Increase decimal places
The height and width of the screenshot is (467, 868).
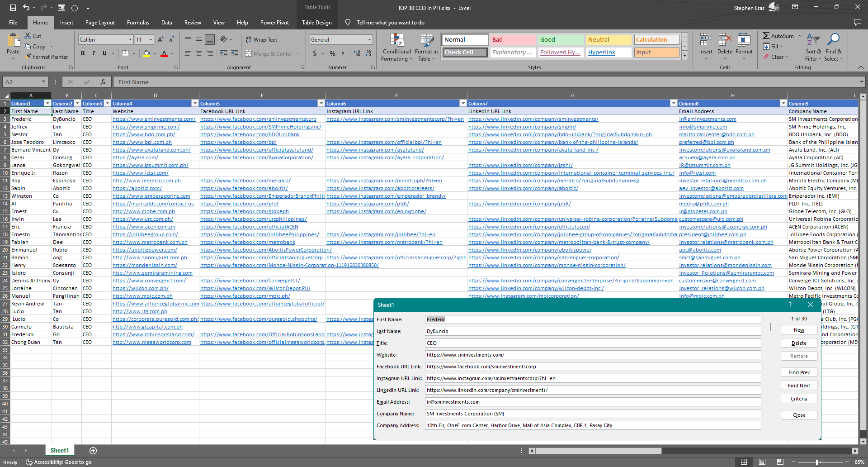pyautogui.click(x=357, y=53)
